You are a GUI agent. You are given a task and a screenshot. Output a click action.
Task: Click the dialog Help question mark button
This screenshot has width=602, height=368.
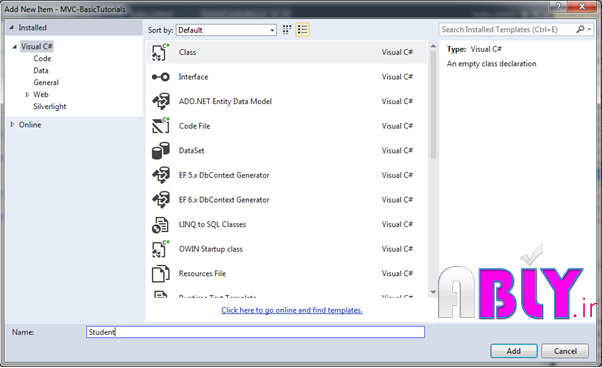point(558,7)
